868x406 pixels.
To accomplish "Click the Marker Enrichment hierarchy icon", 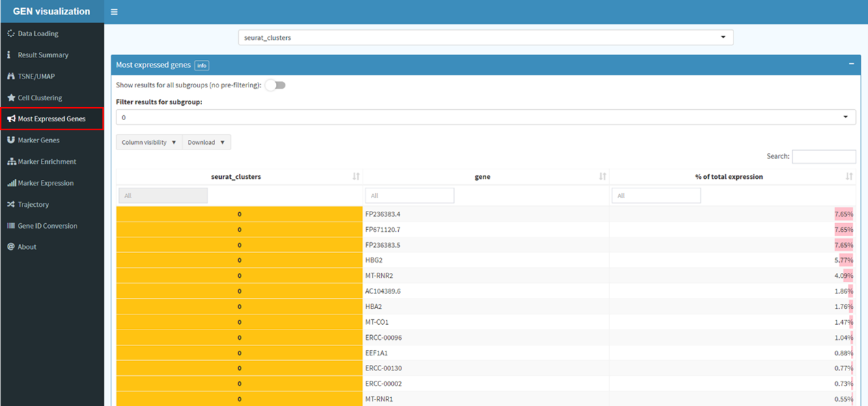I will [11, 162].
